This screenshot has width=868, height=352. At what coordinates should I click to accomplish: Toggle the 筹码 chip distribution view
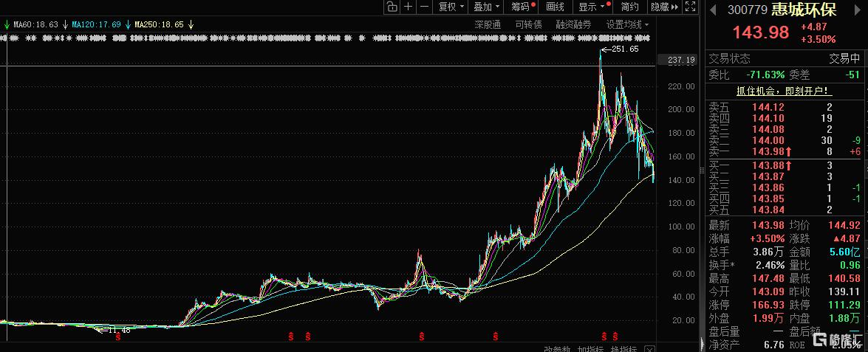point(522,7)
